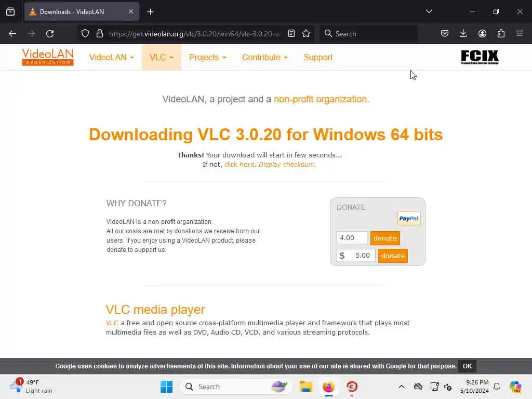
Task: Click the cloud sync tray icon
Action: (x=418, y=387)
